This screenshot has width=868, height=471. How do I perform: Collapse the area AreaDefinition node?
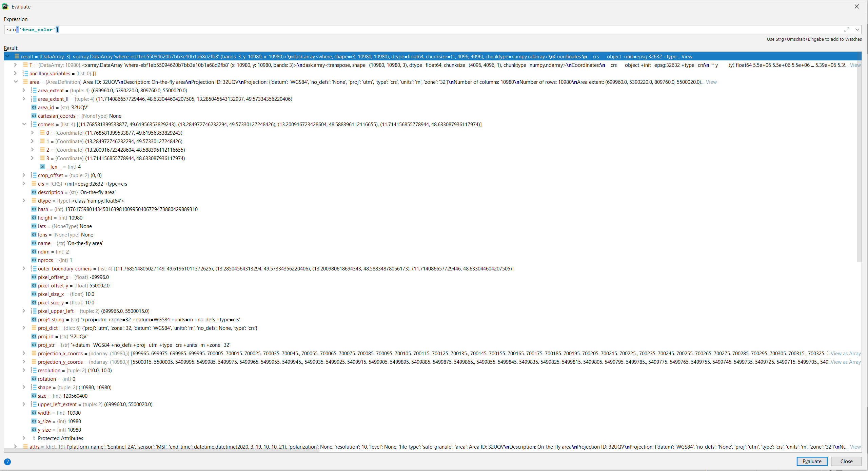point(16,82)
